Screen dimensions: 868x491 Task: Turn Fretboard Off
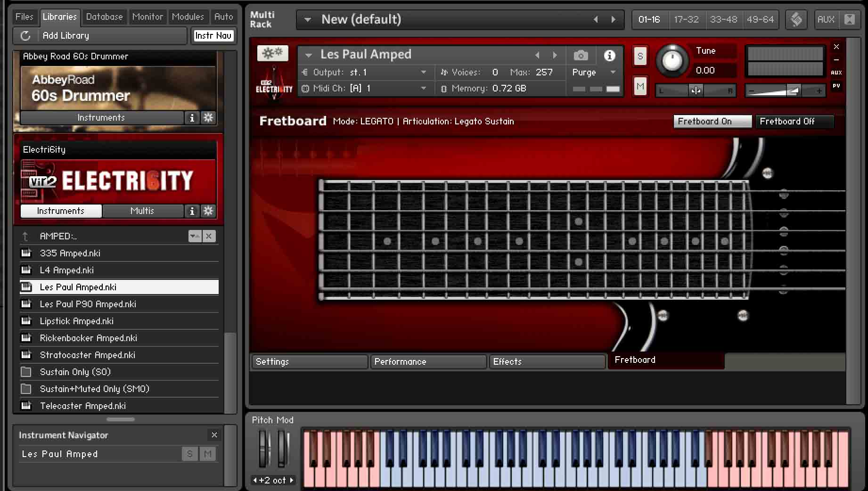[794, 121]
